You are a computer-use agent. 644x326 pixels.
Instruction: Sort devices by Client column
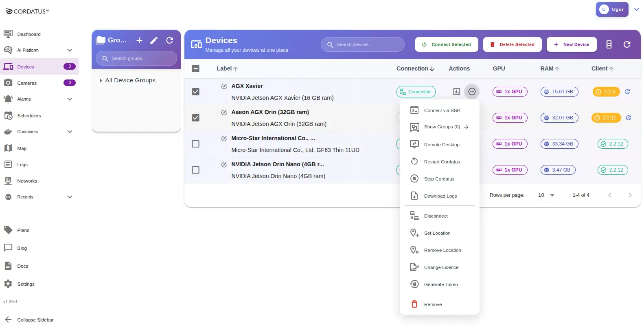(x=602, y=68)
